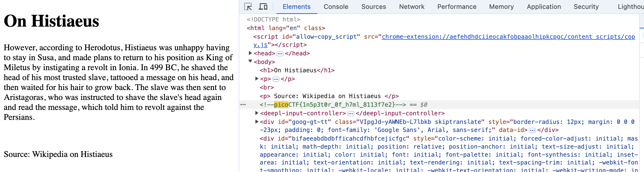
Task: Open the Lighthouse tab
Action: (631, 7)
